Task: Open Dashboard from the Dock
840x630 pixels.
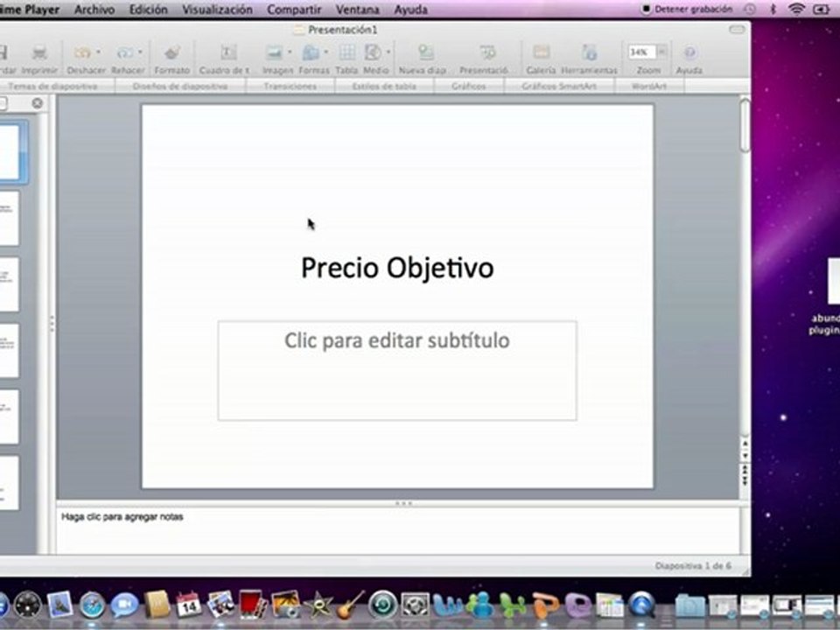Action: (x=27, y=605)
